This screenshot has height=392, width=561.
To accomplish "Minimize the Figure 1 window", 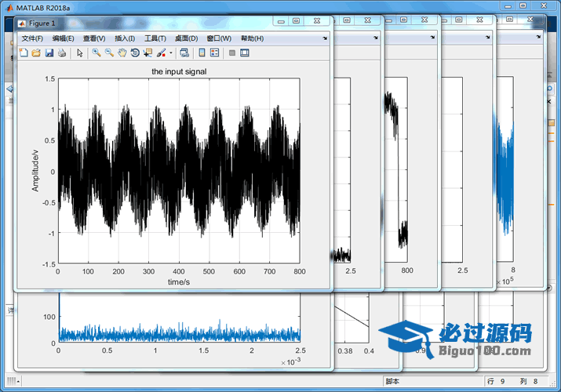I will pos(281,21).
